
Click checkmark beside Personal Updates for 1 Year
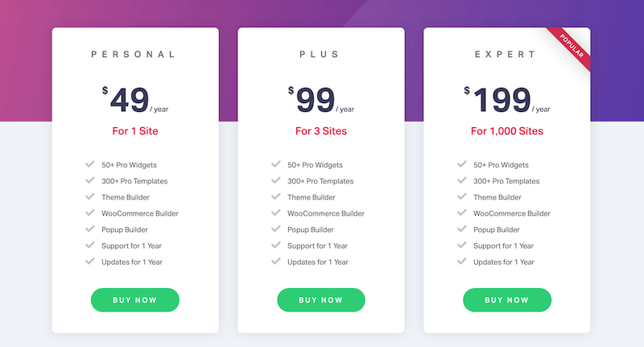tap(90, 261)
